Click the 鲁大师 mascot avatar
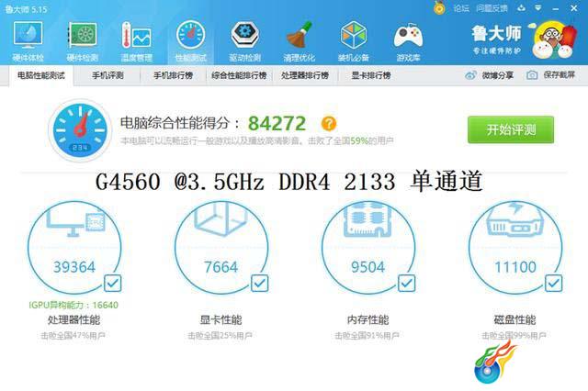This screenshot has height=391, width=588. [552, 40]
